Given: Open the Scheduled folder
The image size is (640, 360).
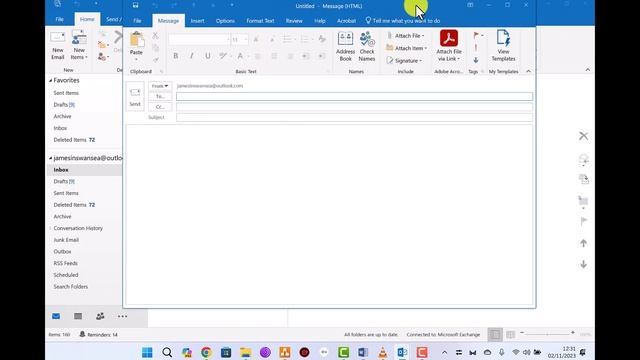Looking at the screenshot, I should click(x=66, y=275).
